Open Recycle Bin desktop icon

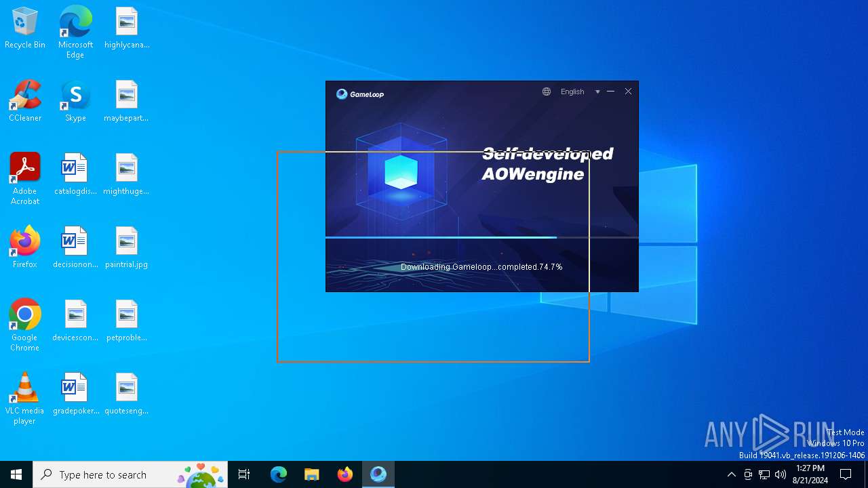(25, 28)
